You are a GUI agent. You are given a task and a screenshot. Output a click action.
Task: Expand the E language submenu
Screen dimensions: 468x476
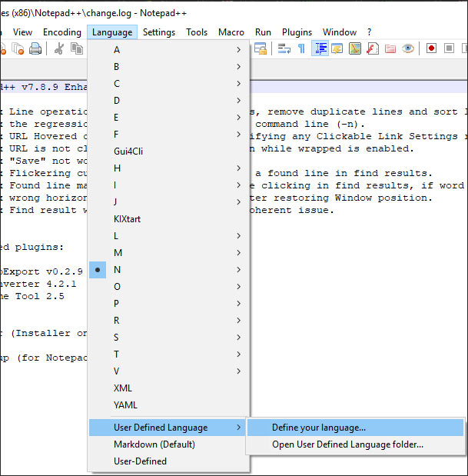168,118
